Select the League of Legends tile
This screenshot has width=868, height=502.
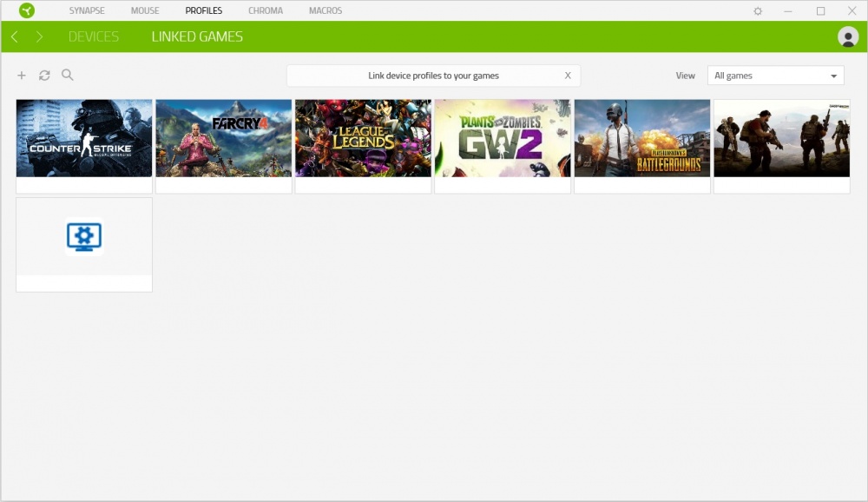(363, 146)
